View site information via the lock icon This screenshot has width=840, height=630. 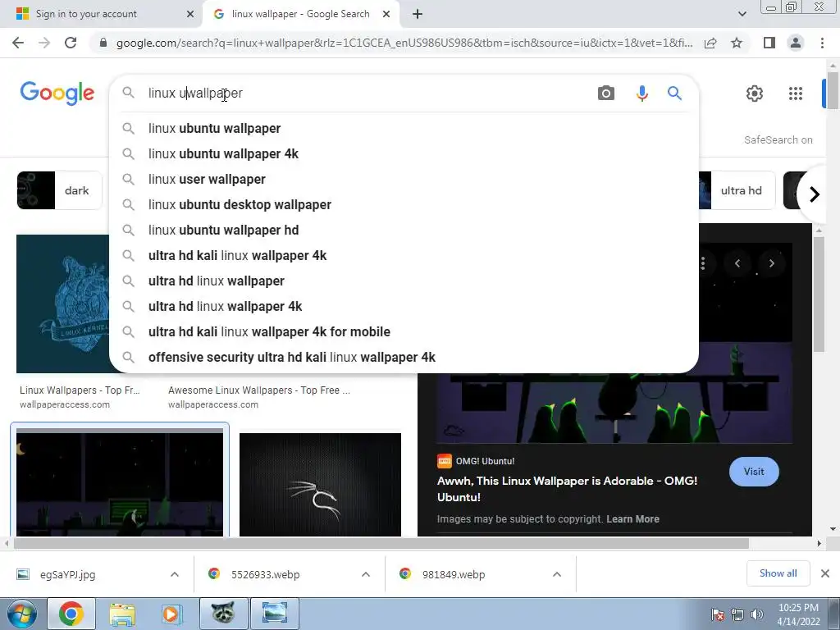(x=103, y=43)
